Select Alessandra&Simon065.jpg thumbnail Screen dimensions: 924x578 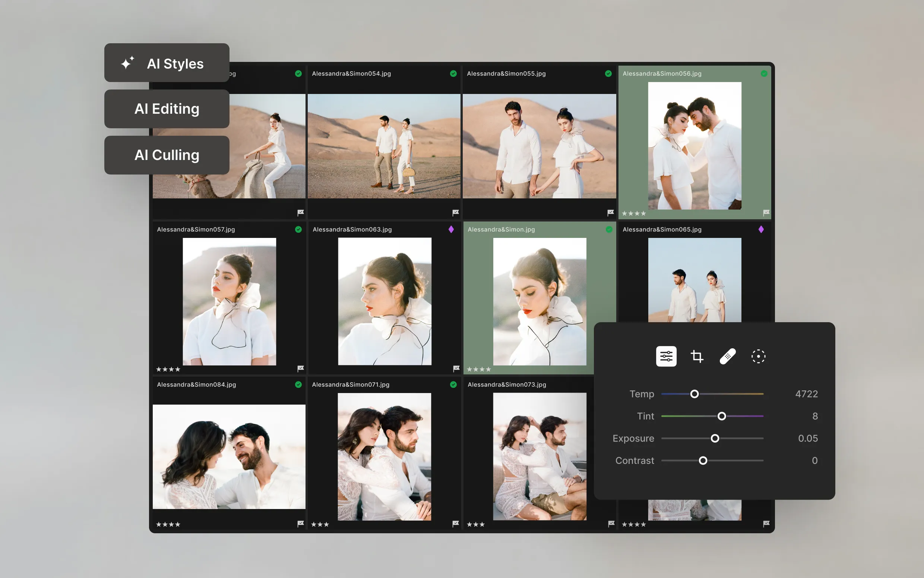pos(694,280)
